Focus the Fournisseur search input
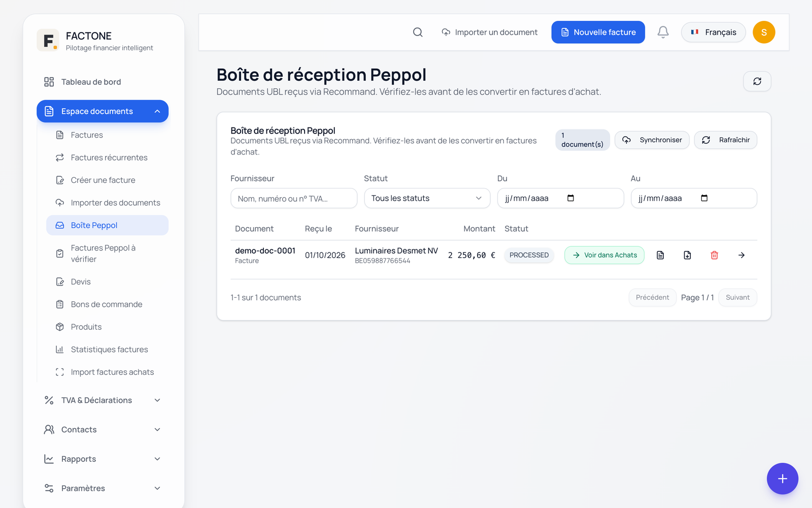The height and width of the screenshot is (508, 812). tap(294, 198)
